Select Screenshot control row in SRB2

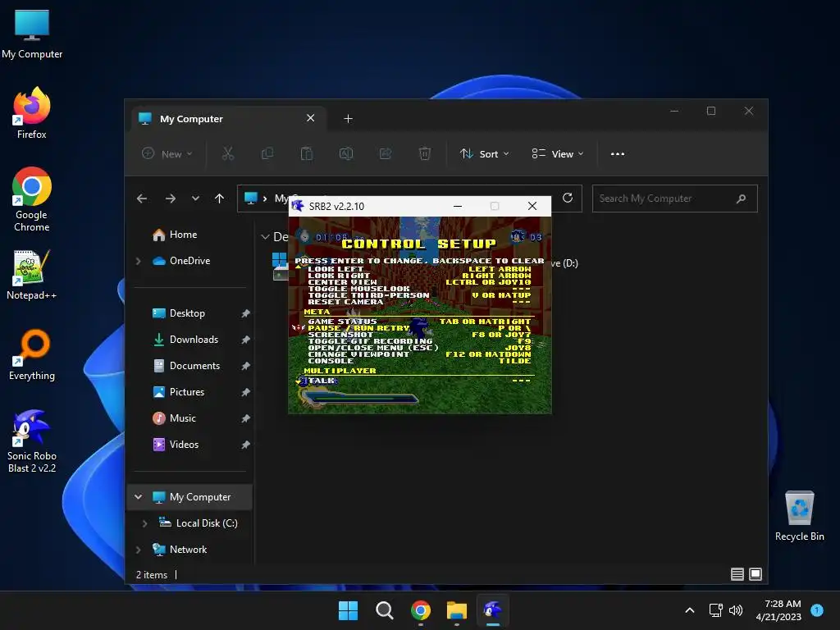point(419,335)
